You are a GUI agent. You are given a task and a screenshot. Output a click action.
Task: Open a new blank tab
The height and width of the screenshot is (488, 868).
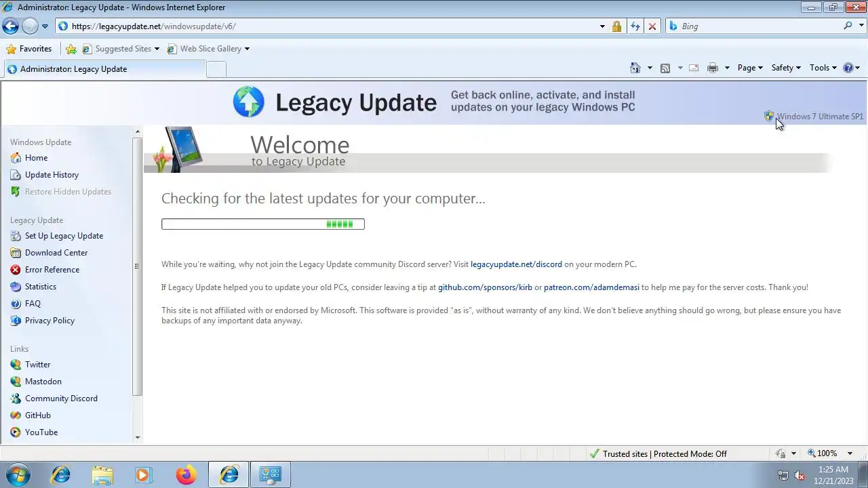(x=216, y=69)
